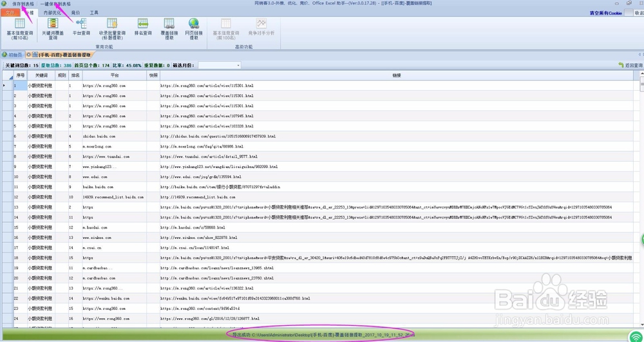The height and width of the screenshot is (342, 644).
Task: Sort by 关键词 column header
Action: pos(41,75)
